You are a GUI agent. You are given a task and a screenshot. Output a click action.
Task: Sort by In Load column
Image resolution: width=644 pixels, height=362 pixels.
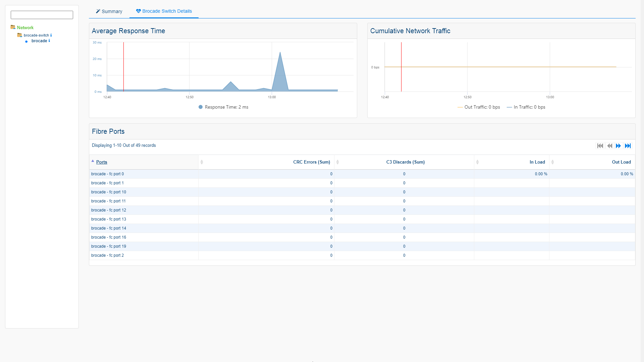537,162
